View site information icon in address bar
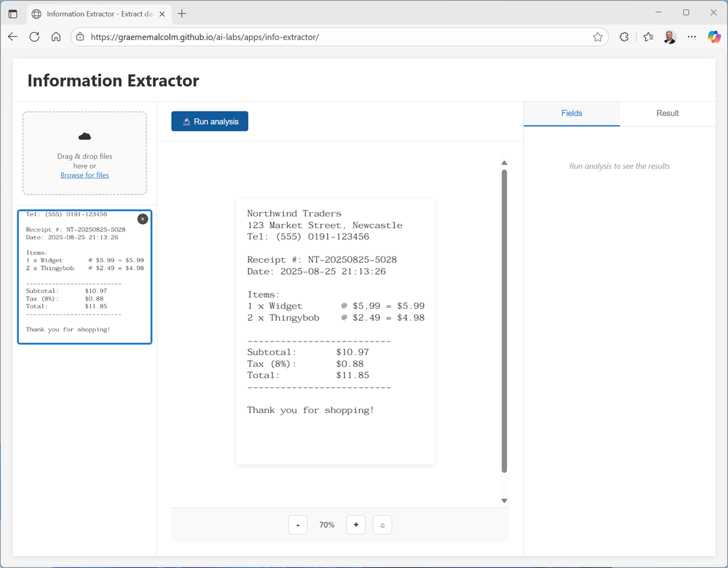Image resolution: width=728 pixels, height=568 pixels. click(80, 36)
